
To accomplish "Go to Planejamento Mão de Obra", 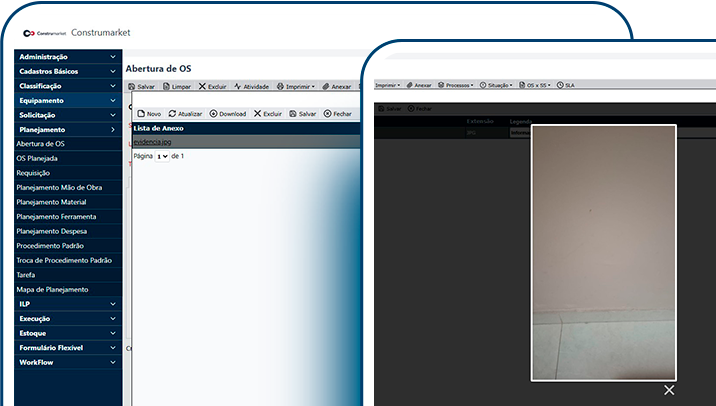I will (x=59, y=187).
